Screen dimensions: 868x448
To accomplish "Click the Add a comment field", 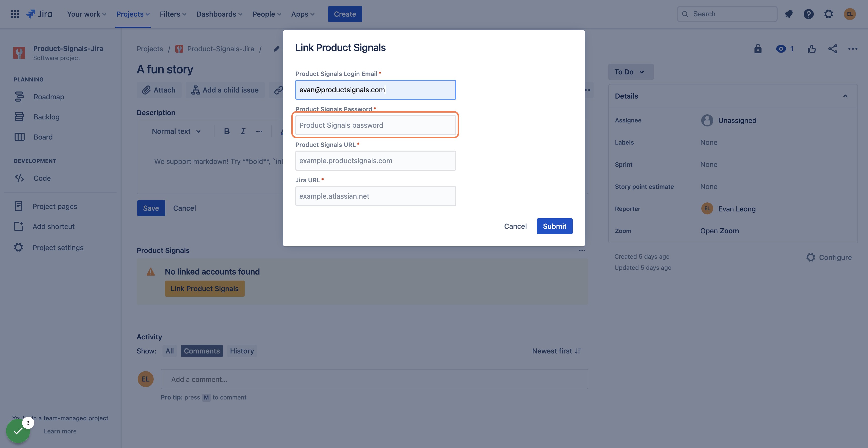I will tap(374, 379).
